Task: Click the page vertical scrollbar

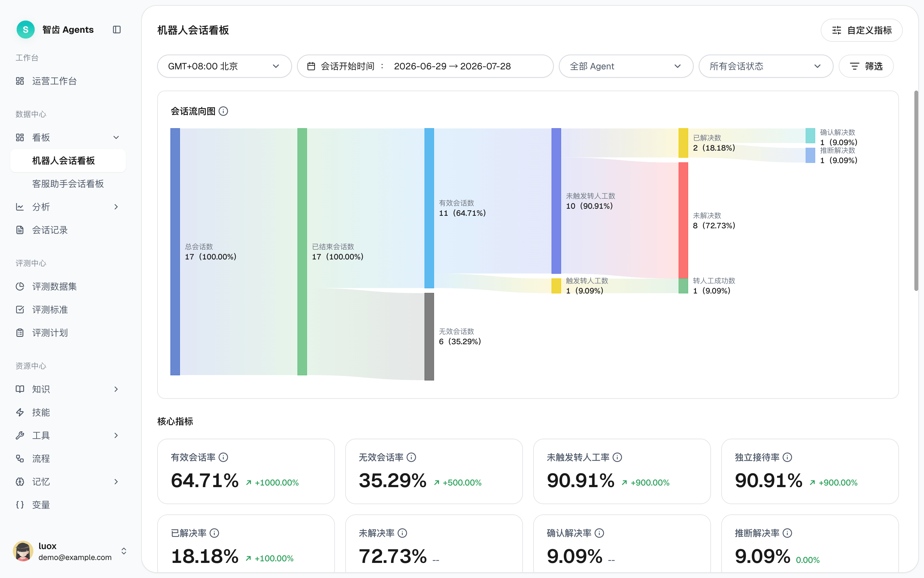Action: 916,191
